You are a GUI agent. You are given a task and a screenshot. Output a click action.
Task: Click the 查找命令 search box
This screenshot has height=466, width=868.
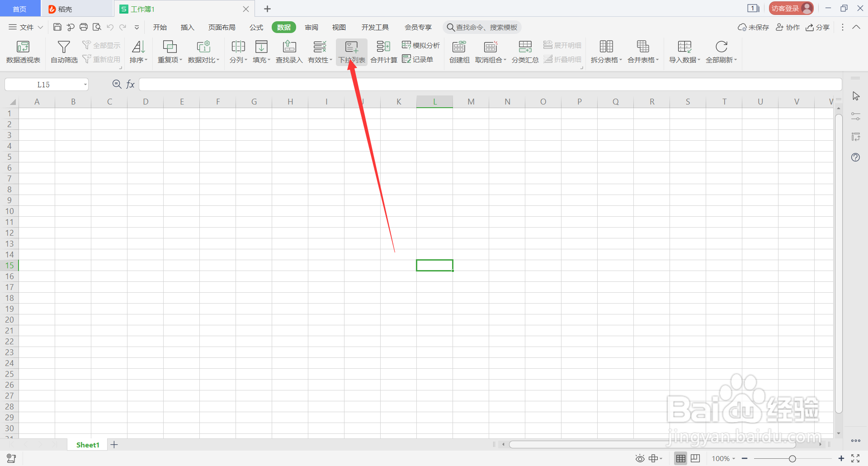click(482, 27)
